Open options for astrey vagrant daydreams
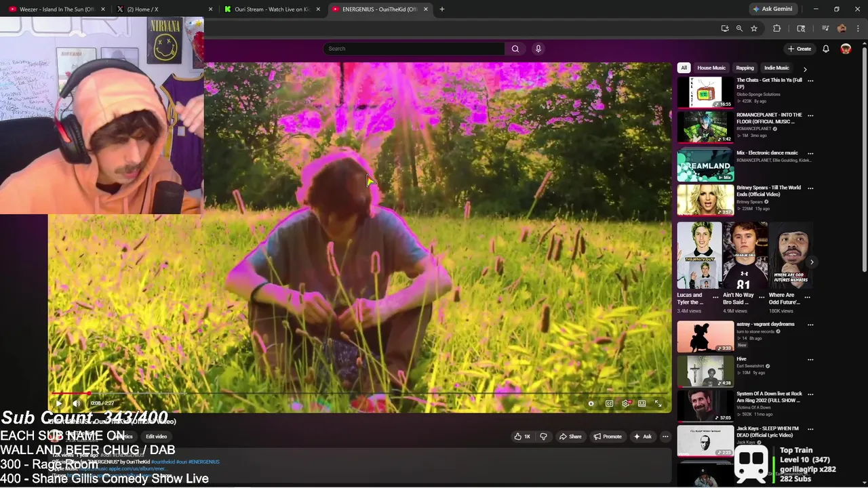868x488 pixels. [810, 325]
